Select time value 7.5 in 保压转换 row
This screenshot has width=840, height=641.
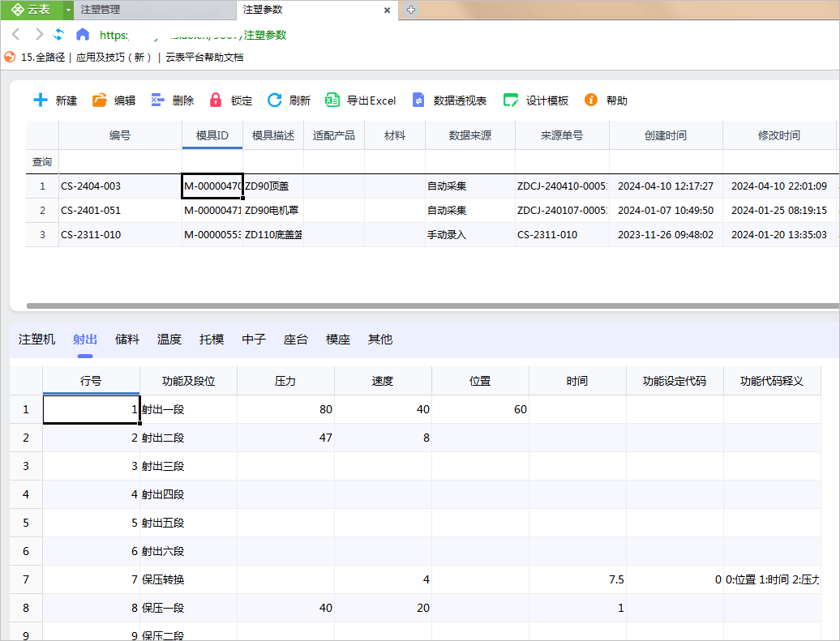(577, 580)
